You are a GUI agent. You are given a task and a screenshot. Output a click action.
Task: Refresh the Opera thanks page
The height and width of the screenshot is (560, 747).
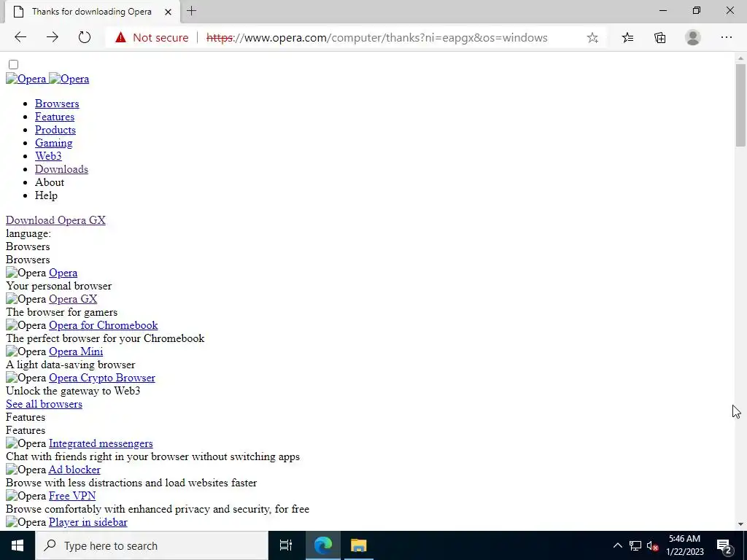pos(85,37)
